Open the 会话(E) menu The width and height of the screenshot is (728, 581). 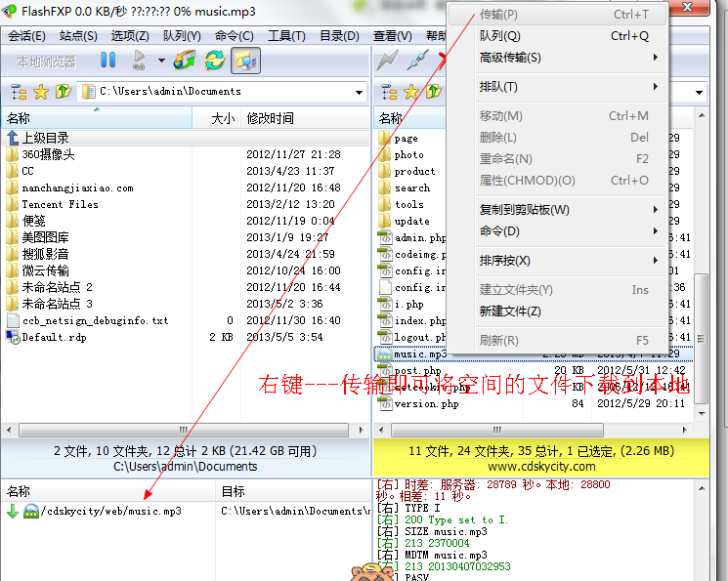[x=26, y=36]
